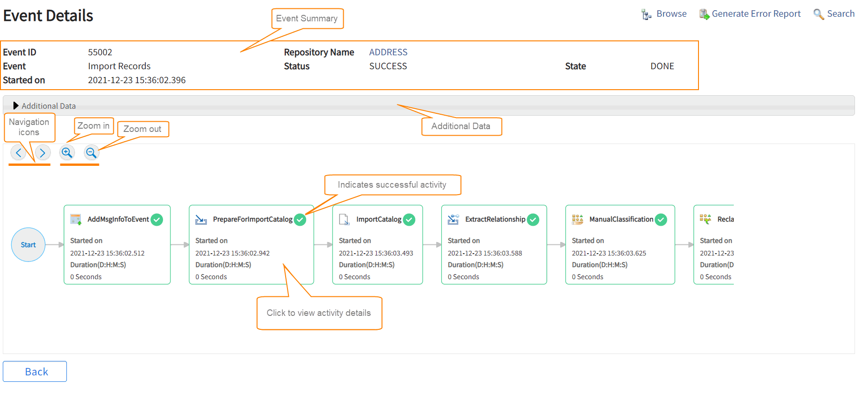This screenshot has width=868, height=393.
Task: Click the ImportCatalog document icon
Action: (344, 219)
